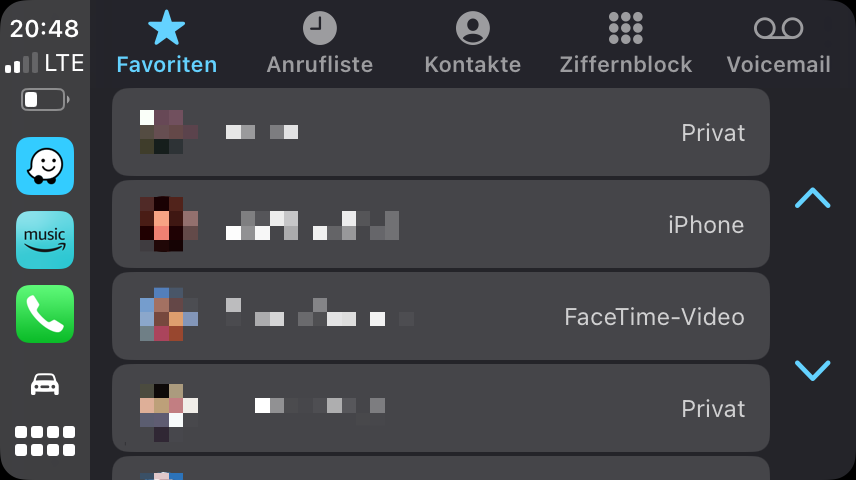Open the Ziffernblock keypad icon
Image resolution: width=856 pixels, height=480 pixels.
pyautogui.click(x=626, y=28)
